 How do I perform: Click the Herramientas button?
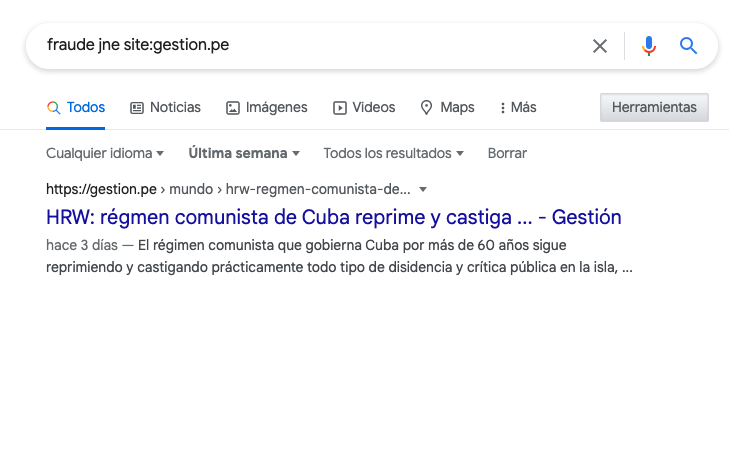tap(654, 107)
